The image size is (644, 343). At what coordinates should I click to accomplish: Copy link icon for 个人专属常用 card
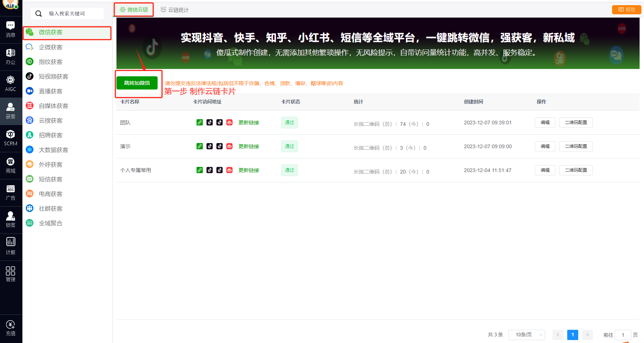coord(199,170)
